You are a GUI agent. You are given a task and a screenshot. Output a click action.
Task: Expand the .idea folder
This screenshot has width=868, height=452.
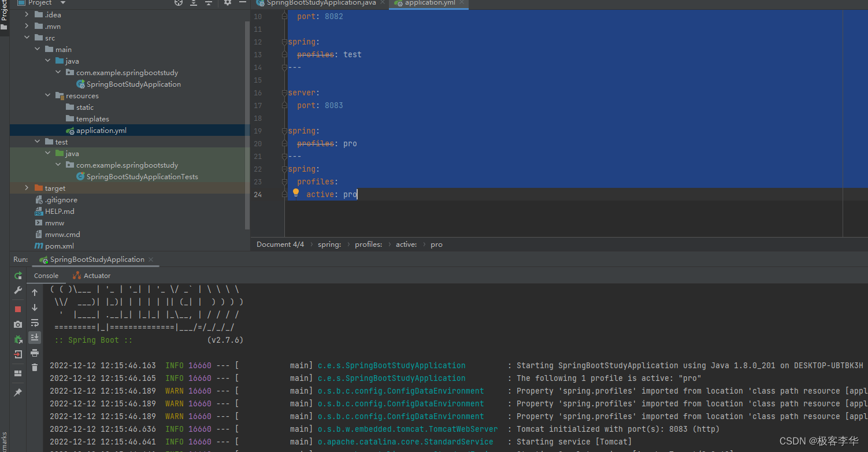[x=27, y=14]
